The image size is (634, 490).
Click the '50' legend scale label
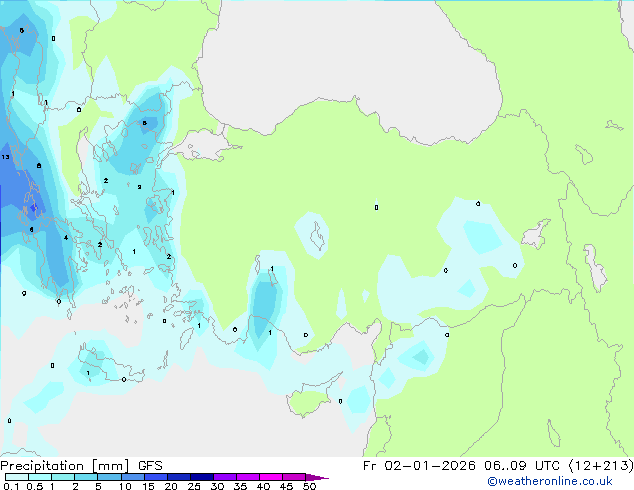click(309, 486)
